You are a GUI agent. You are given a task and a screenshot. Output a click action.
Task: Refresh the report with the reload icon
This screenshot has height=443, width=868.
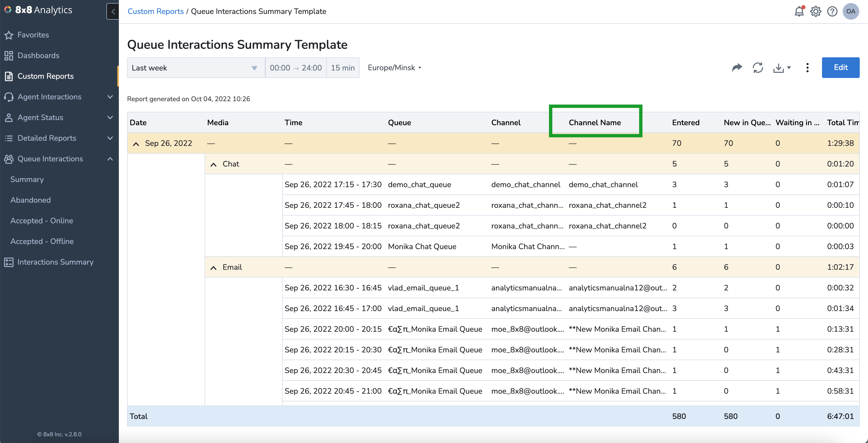(758, 68)
